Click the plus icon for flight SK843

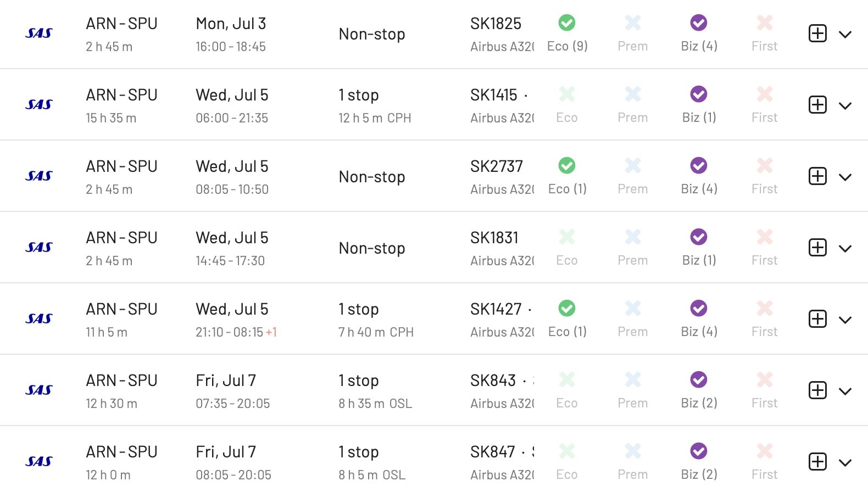pos(817,390)
